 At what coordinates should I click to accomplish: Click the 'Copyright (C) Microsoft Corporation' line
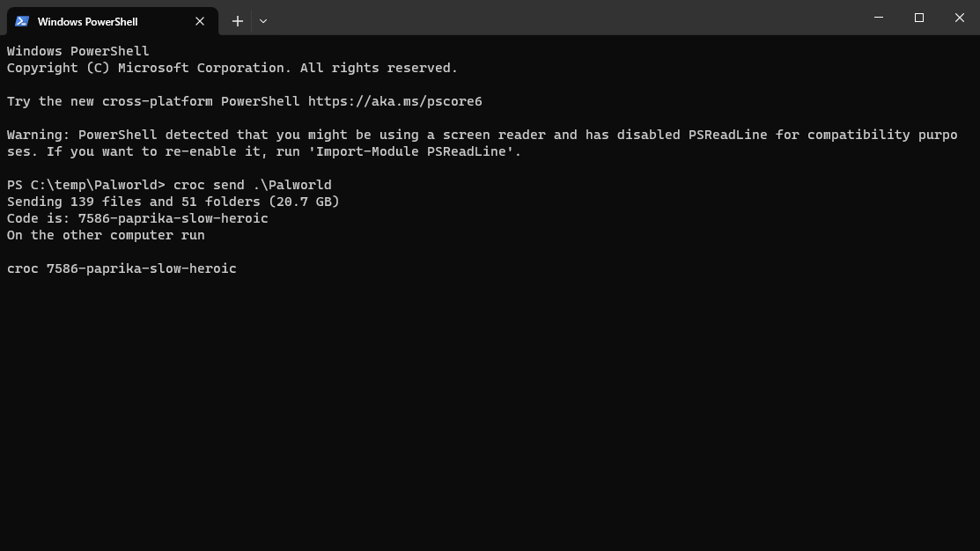tap(232, 68)
